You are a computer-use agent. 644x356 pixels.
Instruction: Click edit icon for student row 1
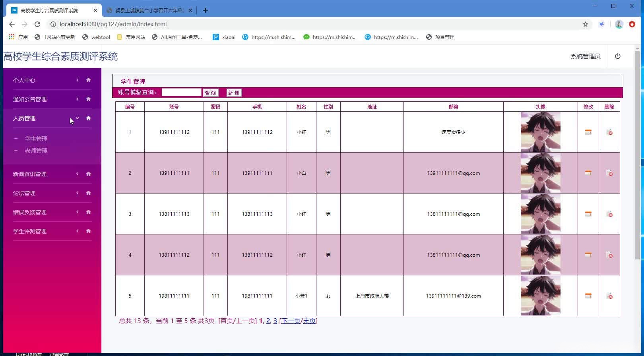pyautogui.click(x=588, y=132)
